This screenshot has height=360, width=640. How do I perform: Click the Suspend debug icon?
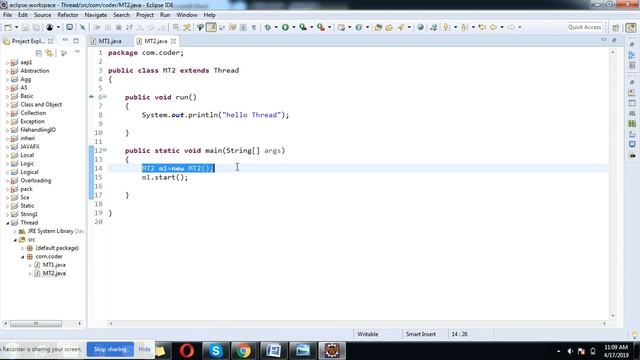point(108,27)
